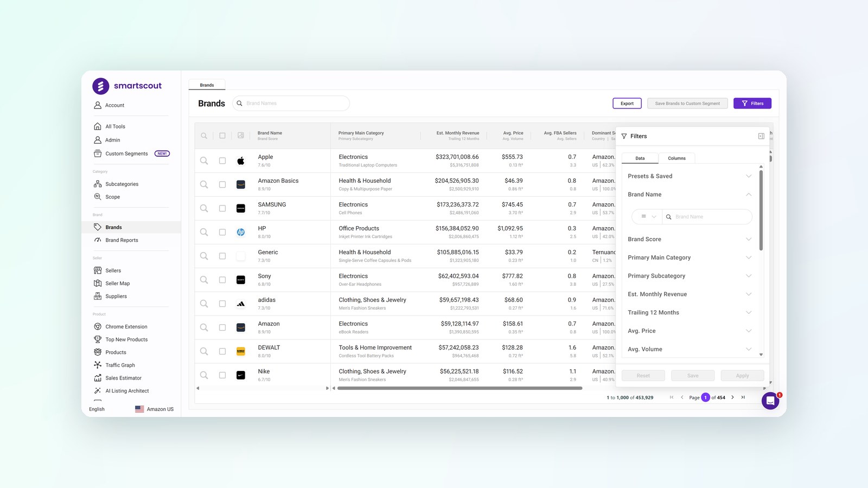Click the HP brand logo

coord(241,232)
